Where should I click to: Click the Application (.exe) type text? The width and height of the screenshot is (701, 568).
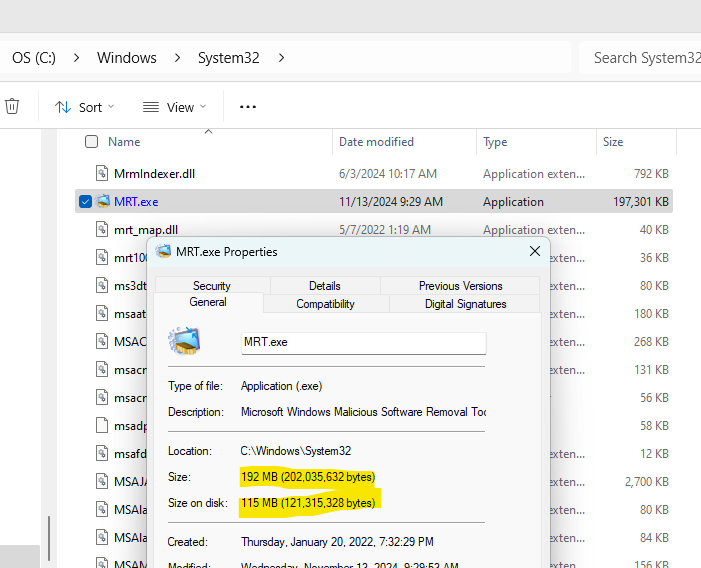click(x=281, y=386)
